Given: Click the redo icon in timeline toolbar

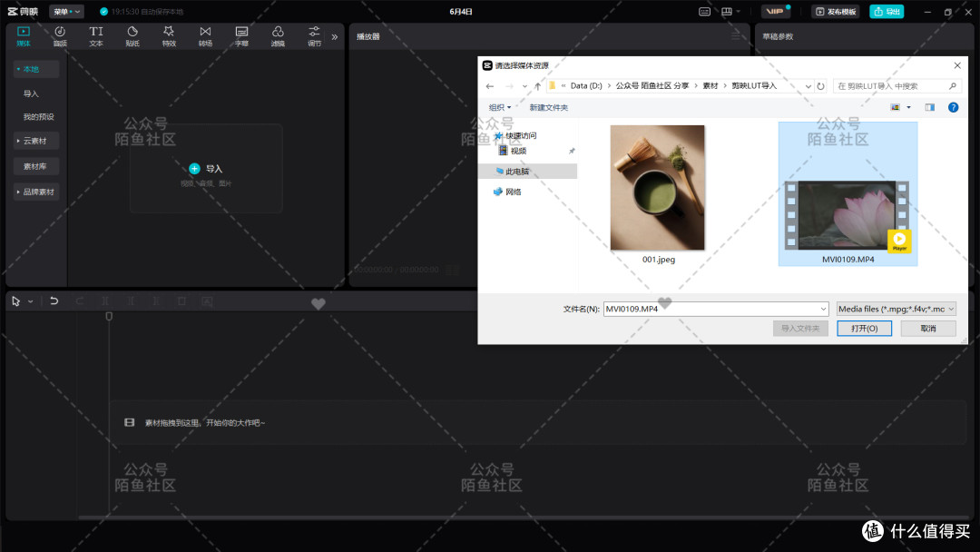Looking at the screenshot, I should coord(79,301).
